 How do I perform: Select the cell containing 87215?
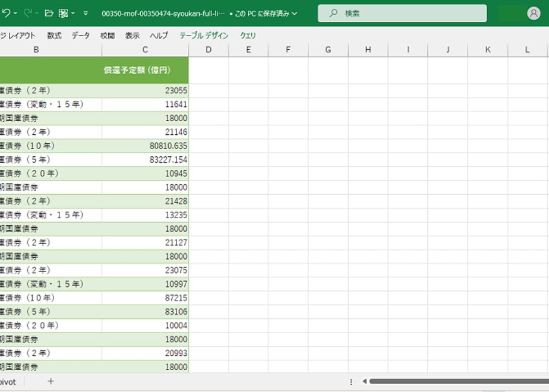[146, 298]
